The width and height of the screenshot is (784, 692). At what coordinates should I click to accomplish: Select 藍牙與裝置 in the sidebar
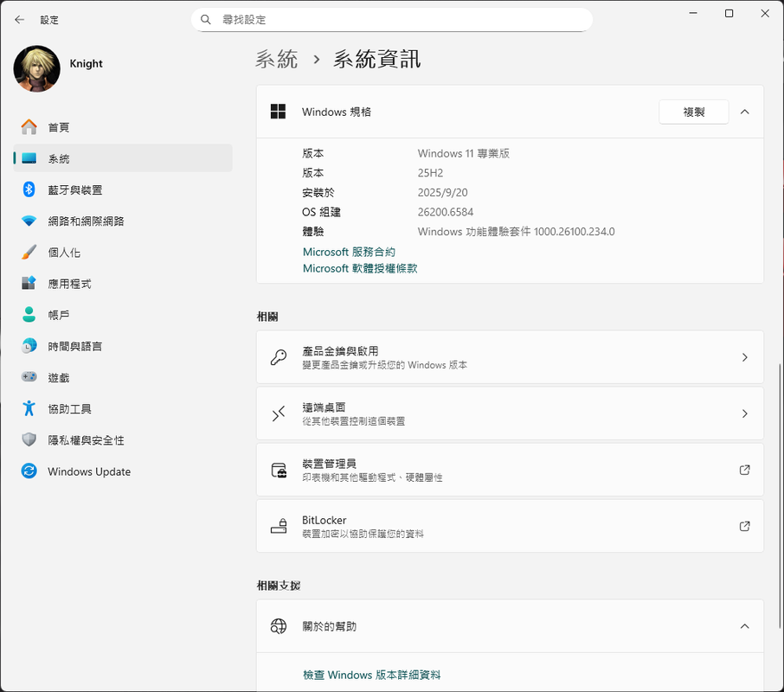click(123, 189)
